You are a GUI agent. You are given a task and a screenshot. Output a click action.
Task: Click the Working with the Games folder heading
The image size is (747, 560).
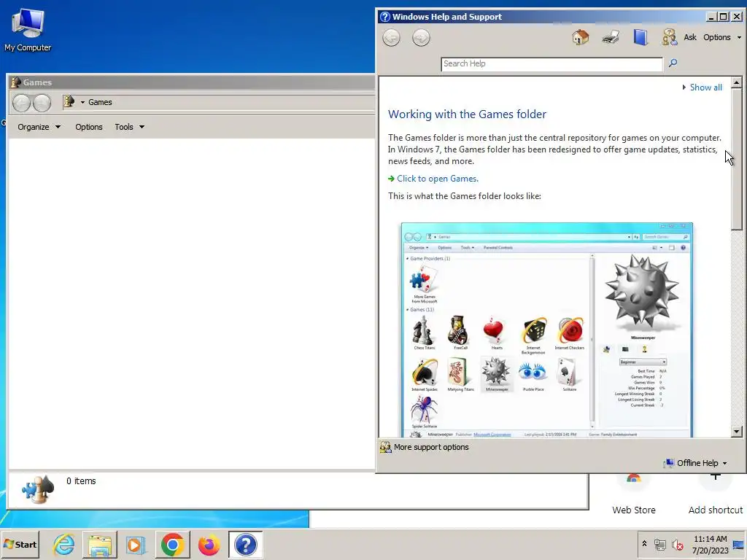click(x=467, y=114)
